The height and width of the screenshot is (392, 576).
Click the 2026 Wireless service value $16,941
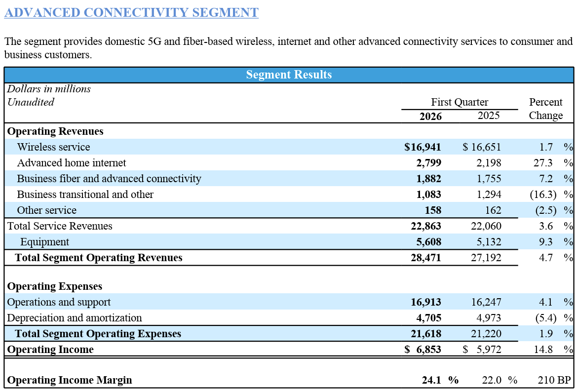coord(422,147)
